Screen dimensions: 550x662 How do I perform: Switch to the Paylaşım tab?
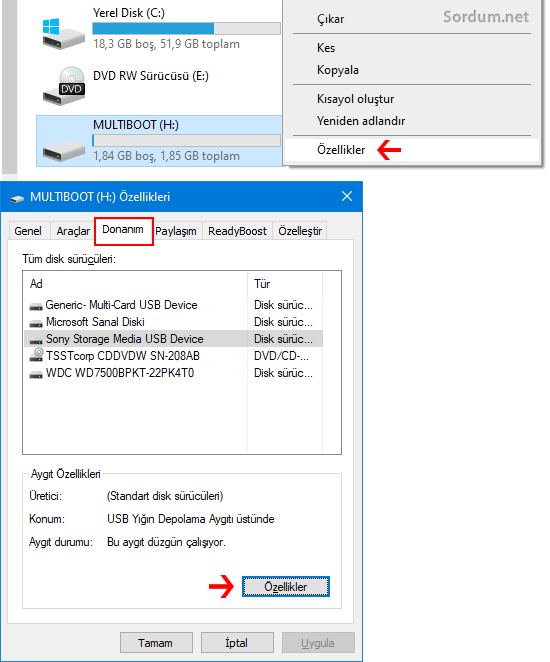pos(176,231)
